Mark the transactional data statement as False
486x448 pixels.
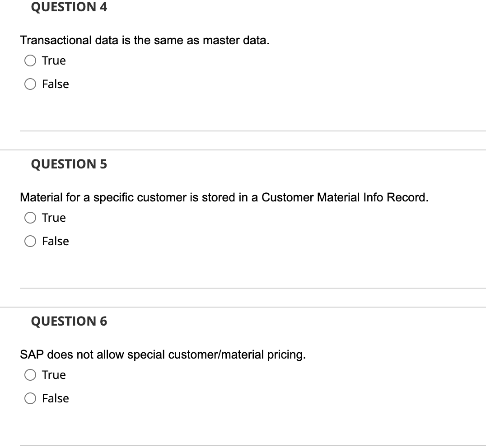[30, 84]
